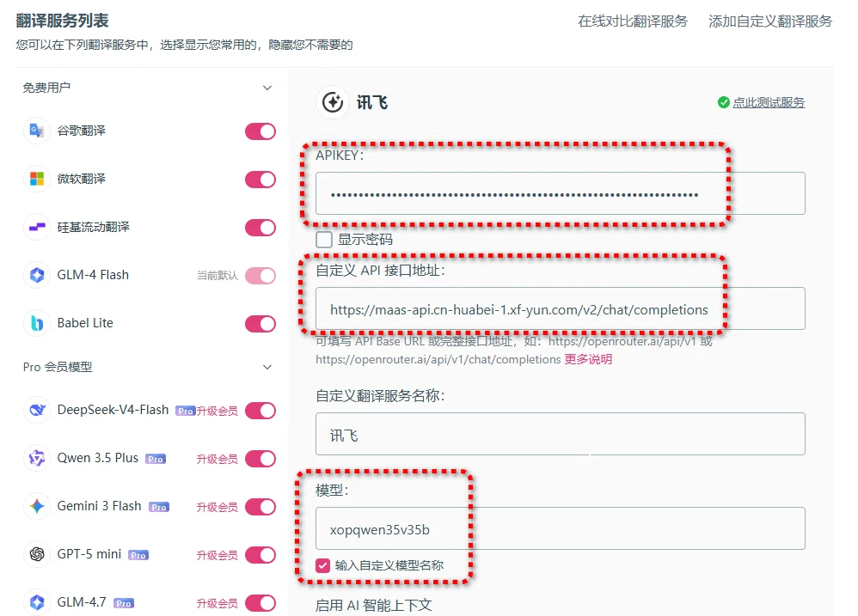Check the 显示密码 checkbox

pos(324,240)
